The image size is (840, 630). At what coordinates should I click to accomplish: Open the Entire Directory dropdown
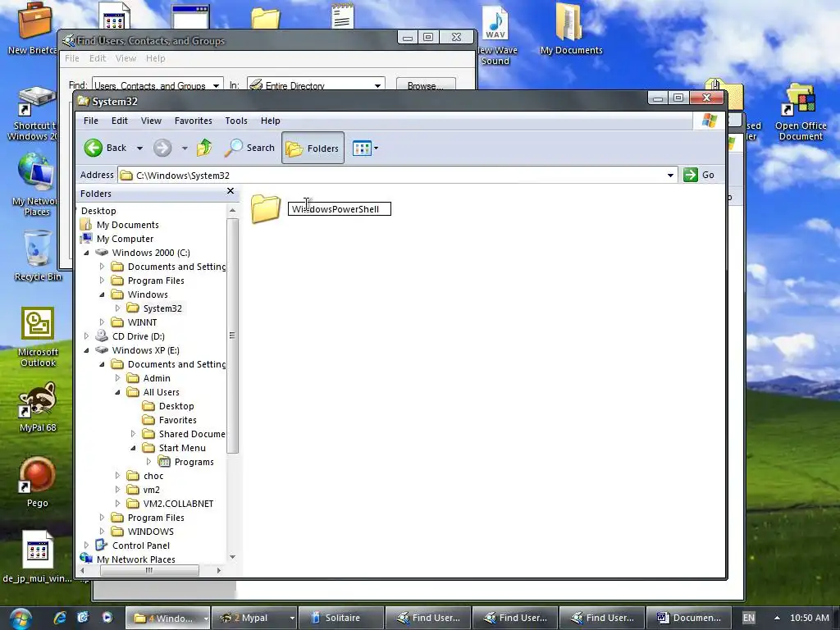[377, 85]
